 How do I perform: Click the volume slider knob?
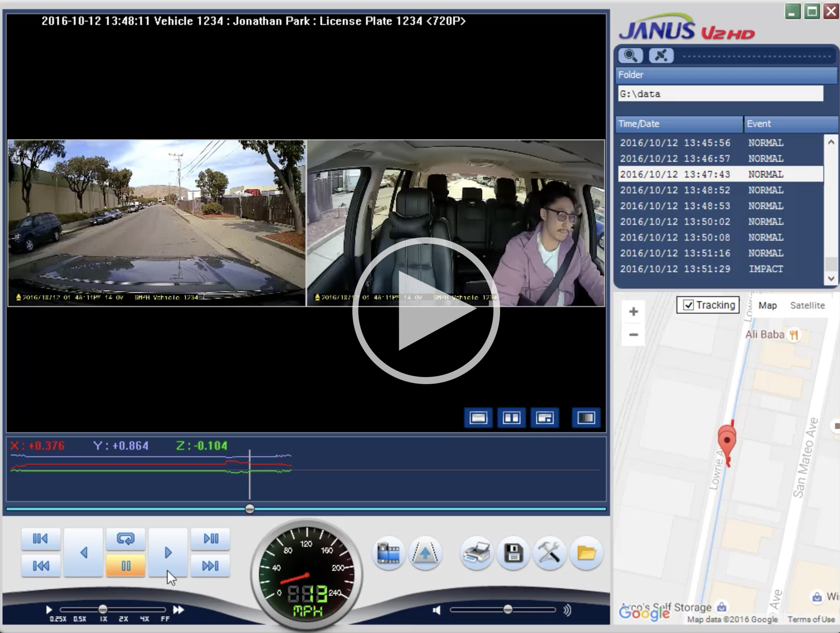click(x=508, y=609)
